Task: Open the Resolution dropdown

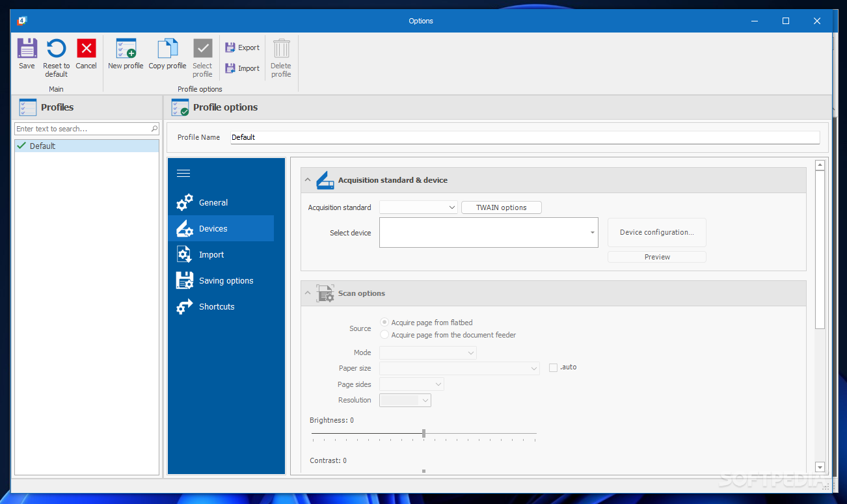Action: pos(425,400)
